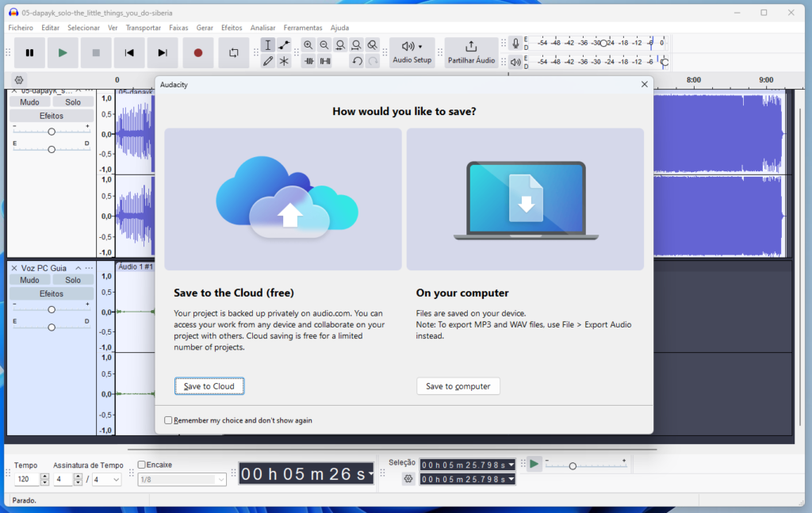Image resolution: width=812 pixels, height=513 pixels.
Task: Mute the Voz PC Guia track
Action: pyautogui.click(x=29, y=279)
